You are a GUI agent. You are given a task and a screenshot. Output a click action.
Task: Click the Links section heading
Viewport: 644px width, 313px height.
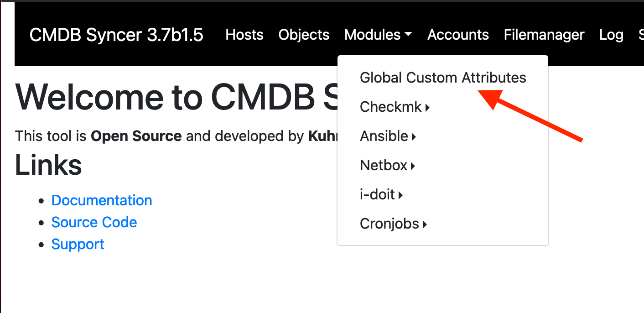[48, 165]
